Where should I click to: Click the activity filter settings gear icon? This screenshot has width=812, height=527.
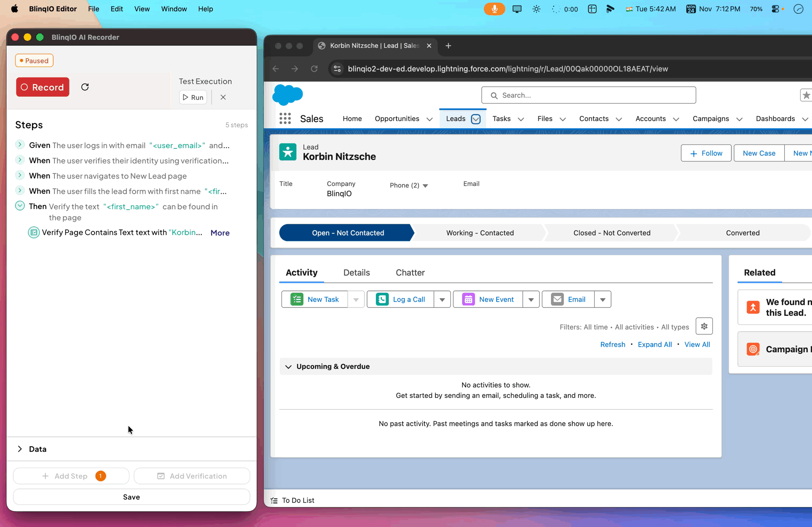[704, 326]
